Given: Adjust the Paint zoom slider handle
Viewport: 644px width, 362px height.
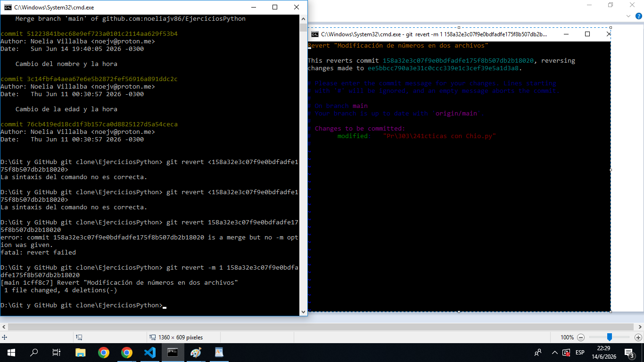Looking at the screenshot, I should click(610, 337).
